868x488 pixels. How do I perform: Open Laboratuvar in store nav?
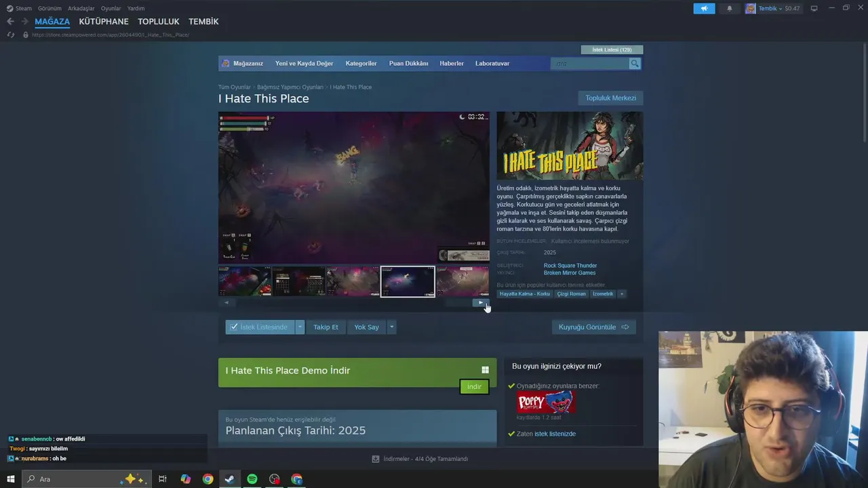pos(492,63)
